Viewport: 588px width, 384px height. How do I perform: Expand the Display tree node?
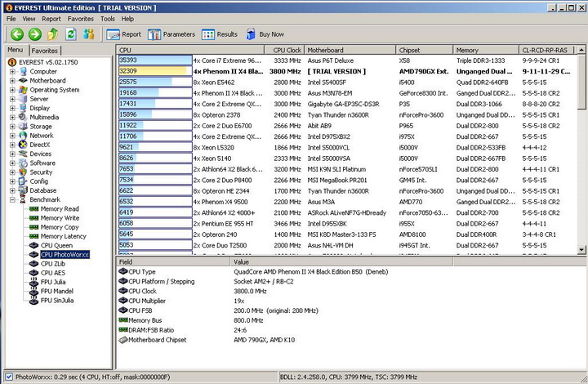point(12,108)
